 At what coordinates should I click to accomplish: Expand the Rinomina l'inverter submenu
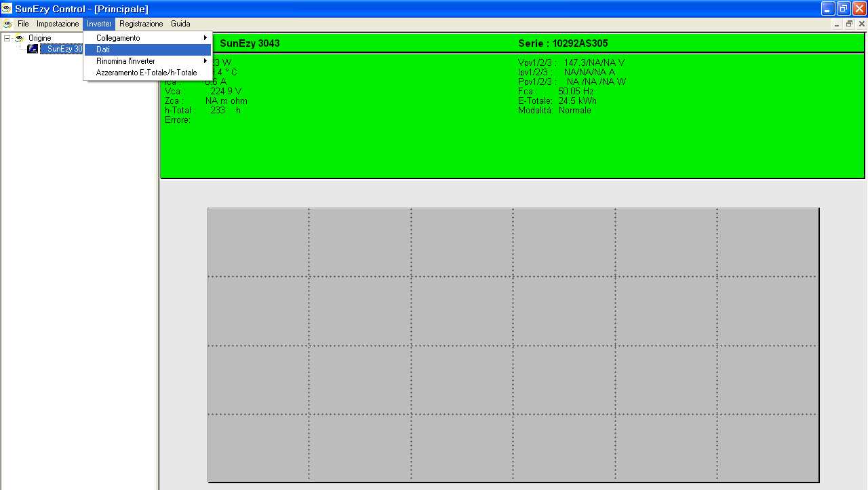(x=148, y=61)
